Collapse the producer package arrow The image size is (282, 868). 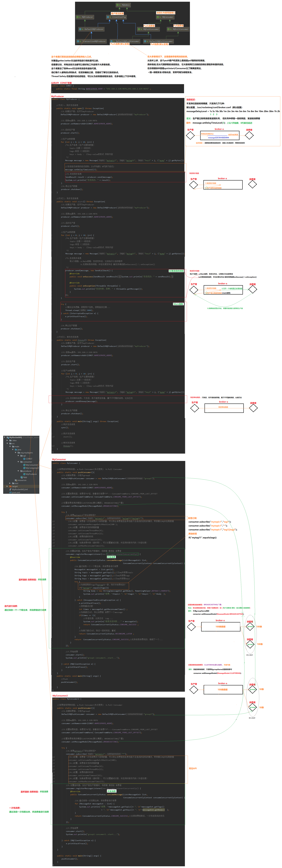tap(18, 471)
